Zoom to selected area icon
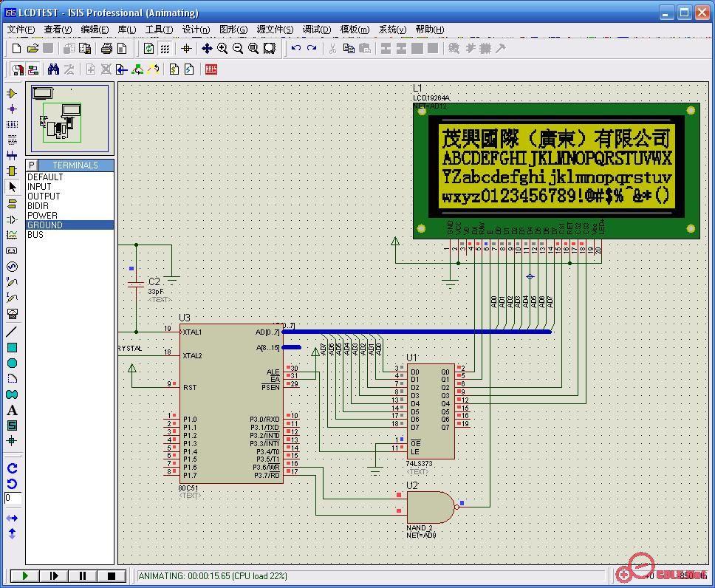 [270, 48]
